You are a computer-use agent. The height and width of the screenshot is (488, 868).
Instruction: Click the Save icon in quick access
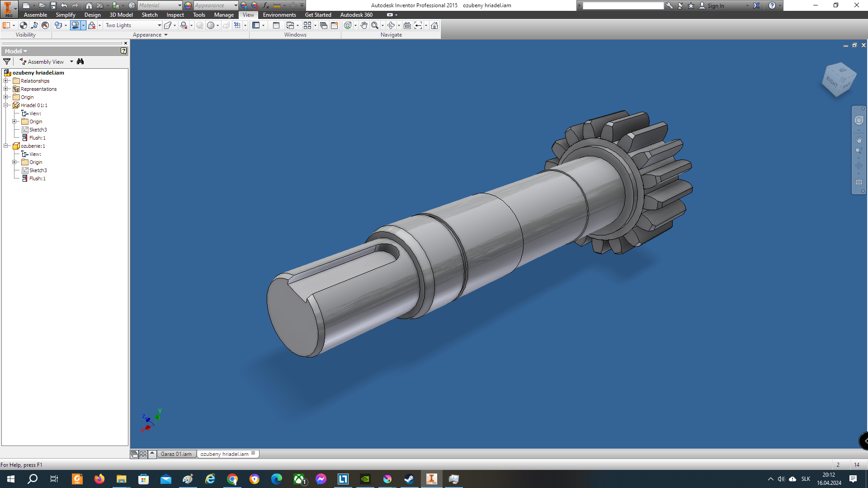coord(53,5)
